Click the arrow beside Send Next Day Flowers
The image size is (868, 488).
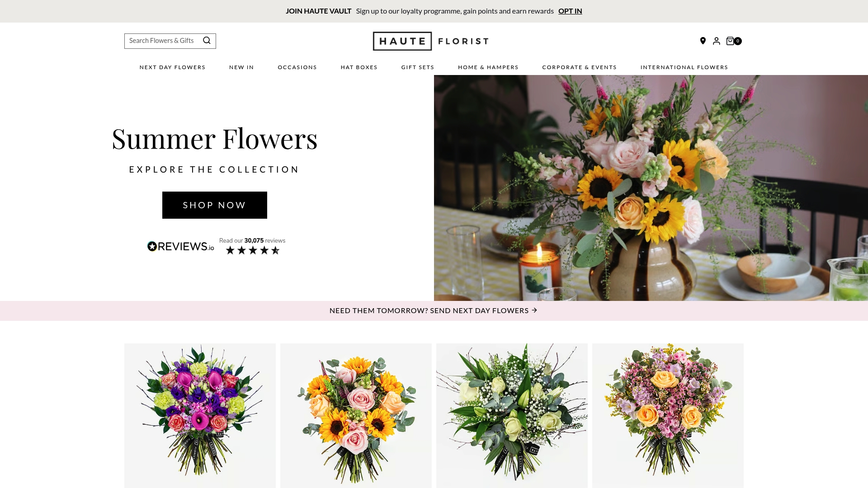coord(534,310)
